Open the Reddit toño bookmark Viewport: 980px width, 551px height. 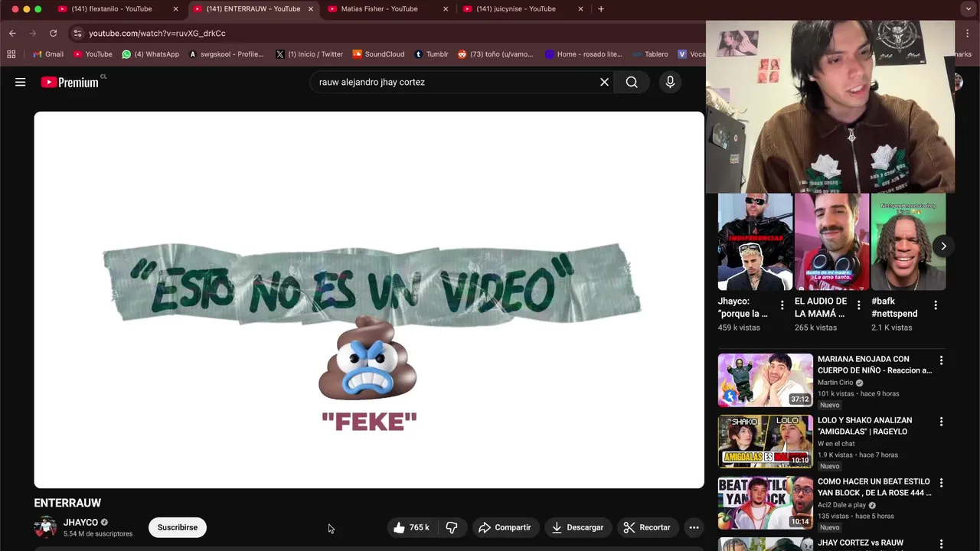click(x=495, y=54)
